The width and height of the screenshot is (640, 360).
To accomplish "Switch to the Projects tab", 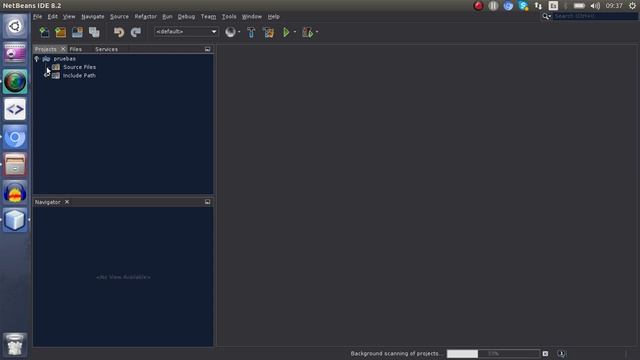I will pos(46,49).
